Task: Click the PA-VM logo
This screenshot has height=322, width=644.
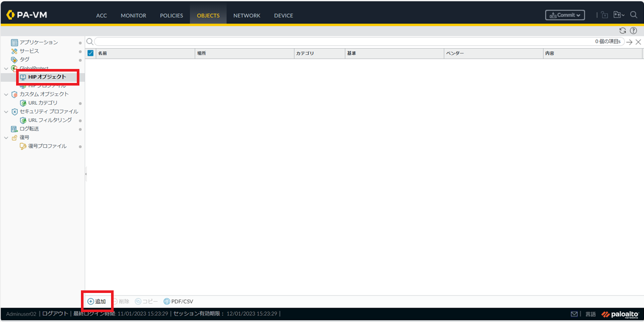Action: click(26, 15)
